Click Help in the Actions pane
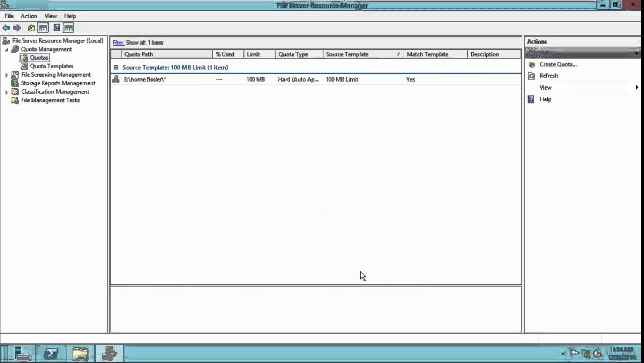This screenshot has width=644, height=363. click(545, 99)
